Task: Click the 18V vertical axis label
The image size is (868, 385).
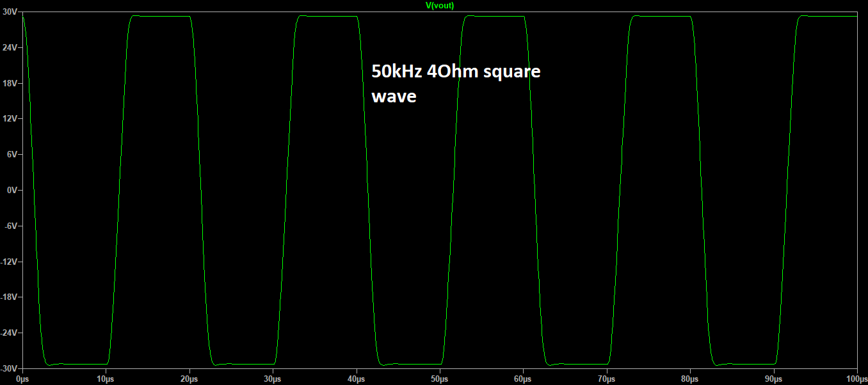Action: click(x=9, y=83)
